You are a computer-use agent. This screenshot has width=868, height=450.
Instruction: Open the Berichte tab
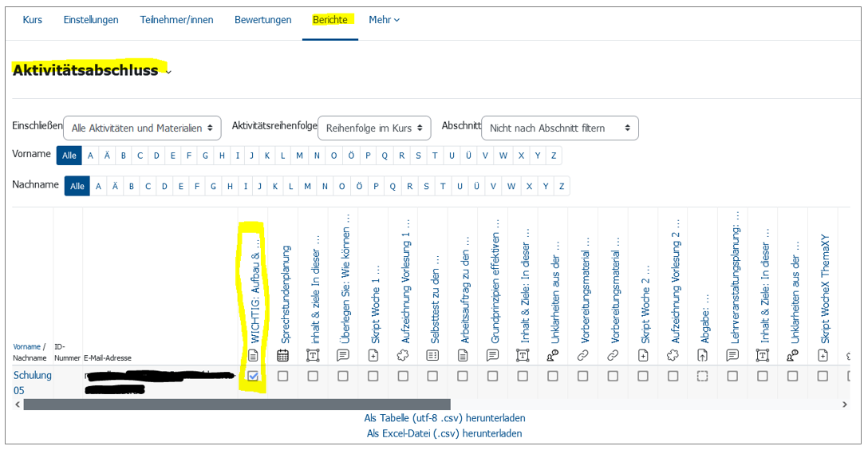pyautogui.click(x=330, y=20)
